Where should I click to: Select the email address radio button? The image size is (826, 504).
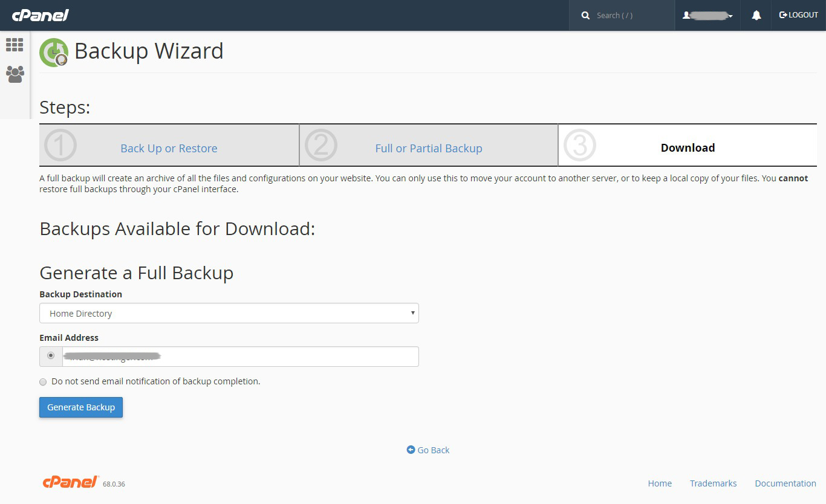(x=51, y=355)
